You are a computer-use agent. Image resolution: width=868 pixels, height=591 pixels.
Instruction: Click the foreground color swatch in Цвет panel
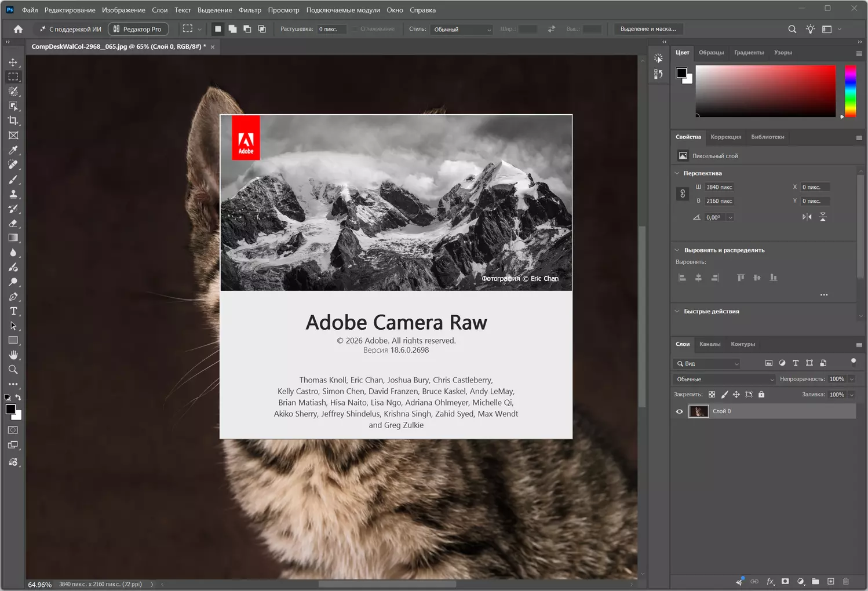coord(681,73)
